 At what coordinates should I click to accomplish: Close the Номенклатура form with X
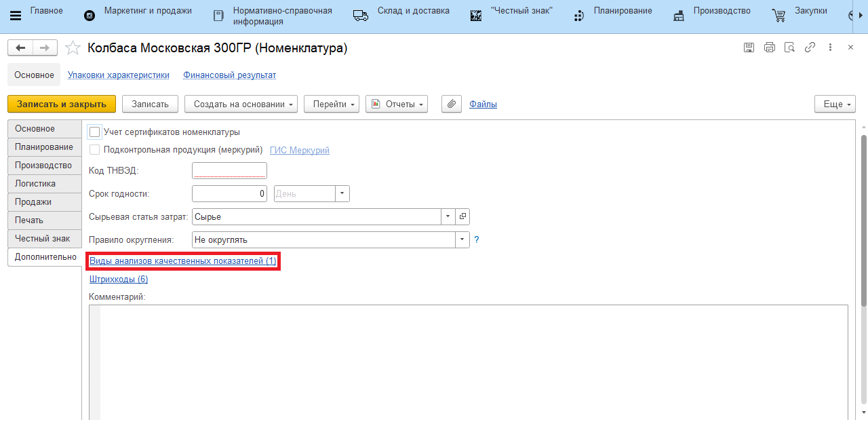[x=850, y=47]
